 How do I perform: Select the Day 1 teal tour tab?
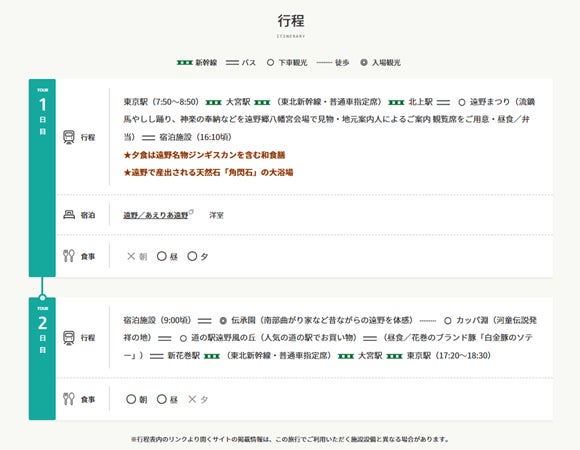point(42,178)
